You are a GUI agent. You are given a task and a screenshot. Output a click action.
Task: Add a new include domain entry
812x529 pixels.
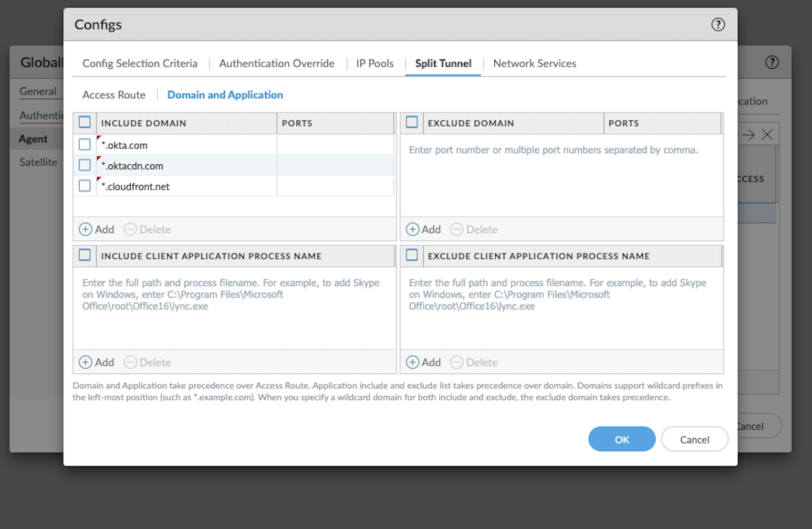point(97,229)
